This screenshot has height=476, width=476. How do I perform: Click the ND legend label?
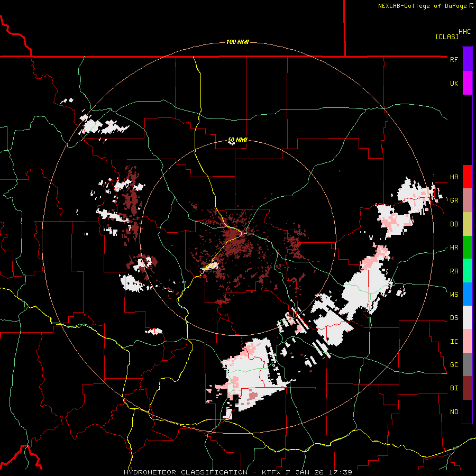pos(454,412)
